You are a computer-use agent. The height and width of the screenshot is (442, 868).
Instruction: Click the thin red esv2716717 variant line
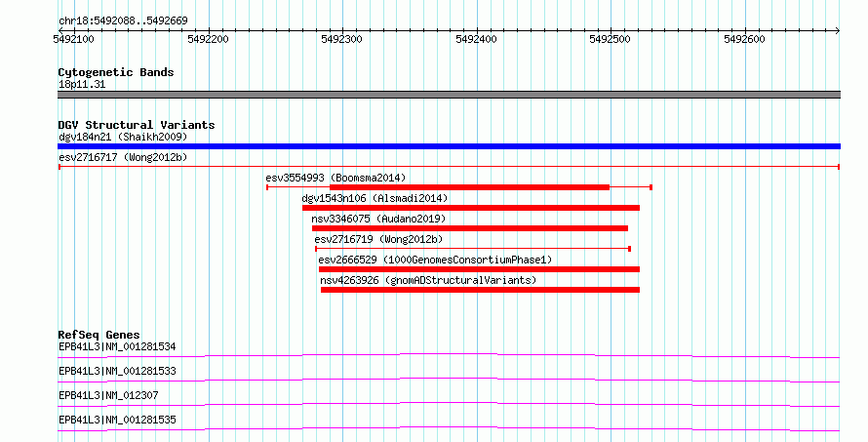(x=449, y=167)
